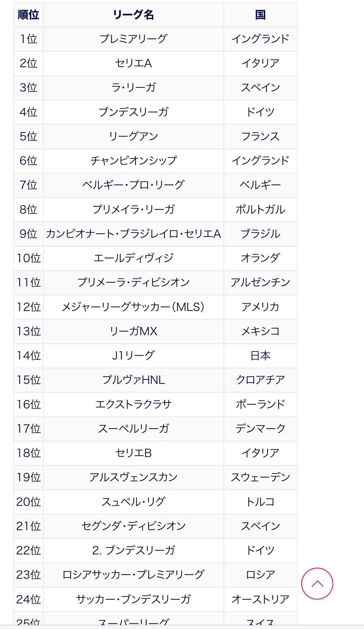Click the 順位 column header

(28, 15)
